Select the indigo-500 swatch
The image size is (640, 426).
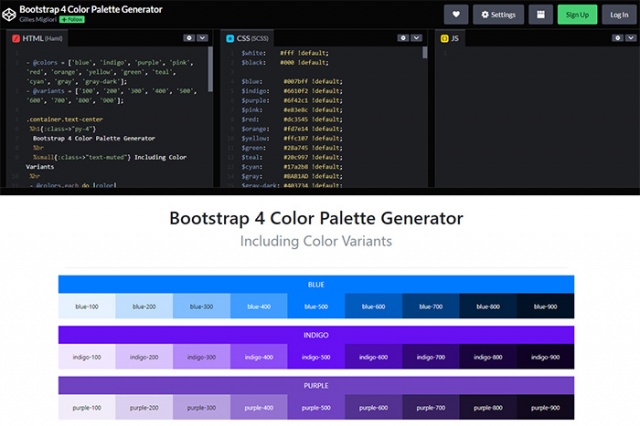tap(316, 357)
